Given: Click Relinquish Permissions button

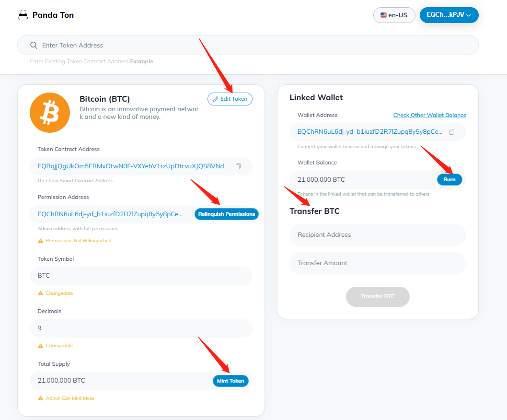Looking at the screenshot, I should point(226,214).
